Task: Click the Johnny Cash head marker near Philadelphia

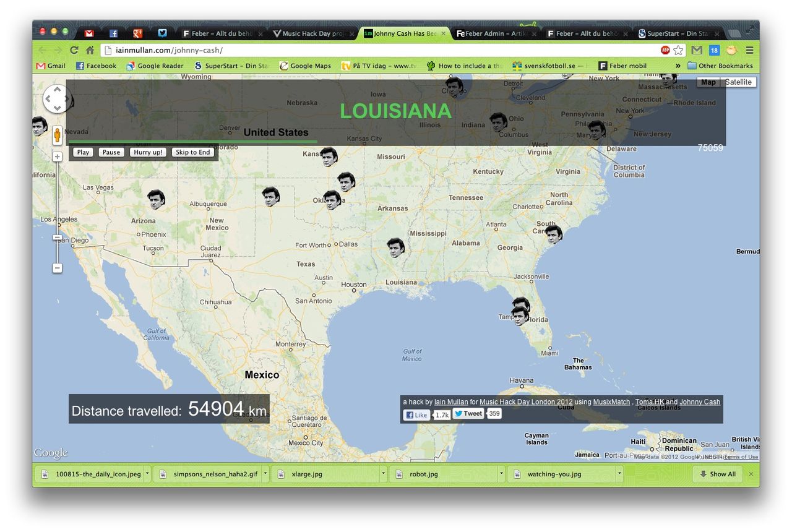Action: [x=596, y=130]
